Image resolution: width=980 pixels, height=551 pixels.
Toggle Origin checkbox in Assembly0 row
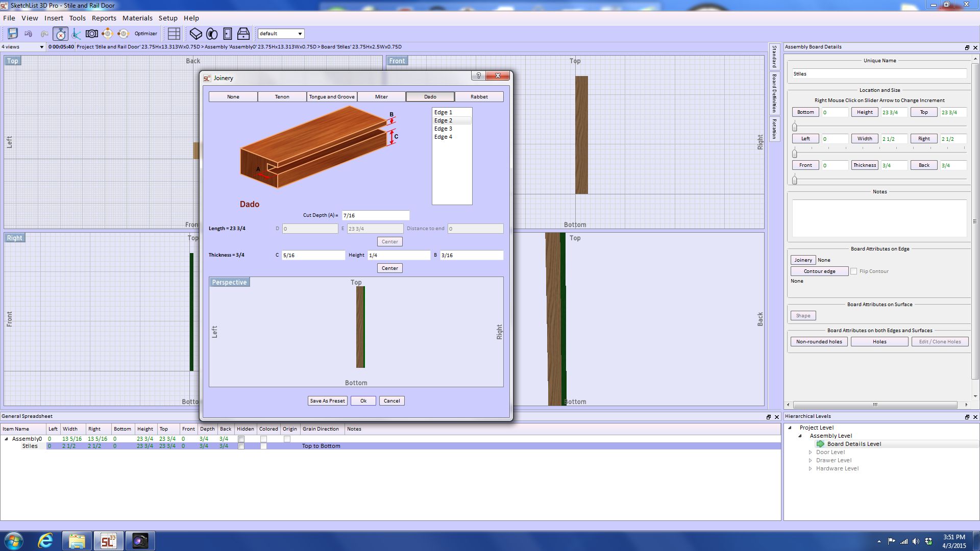tap(287, 439)
